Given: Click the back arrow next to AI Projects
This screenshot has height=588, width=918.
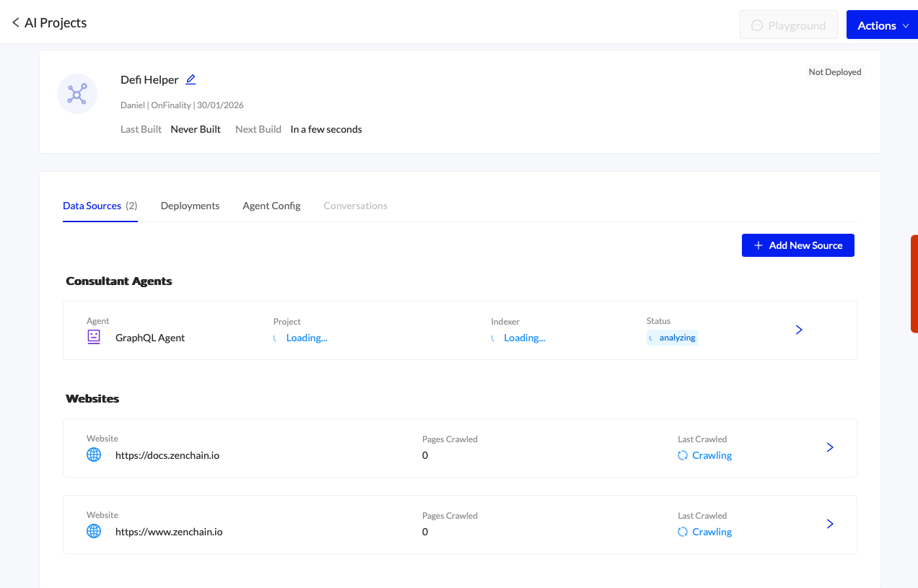Looking at the screenshot, I should (16, 23).
